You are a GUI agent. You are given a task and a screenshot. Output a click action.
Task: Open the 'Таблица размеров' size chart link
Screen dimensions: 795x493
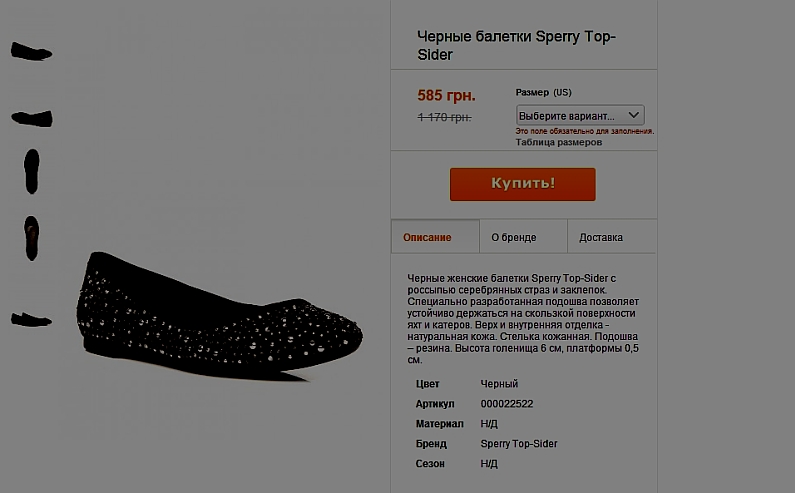(559, 142)
